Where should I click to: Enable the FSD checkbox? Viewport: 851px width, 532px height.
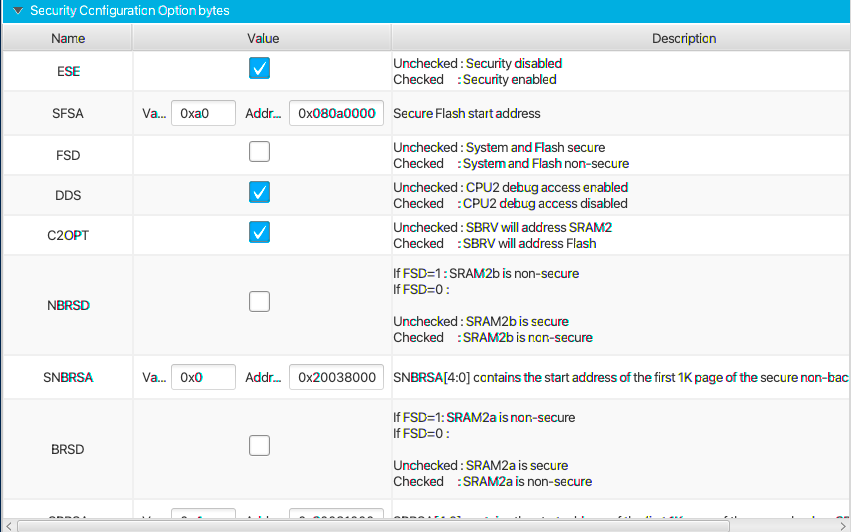click(259, 152)
